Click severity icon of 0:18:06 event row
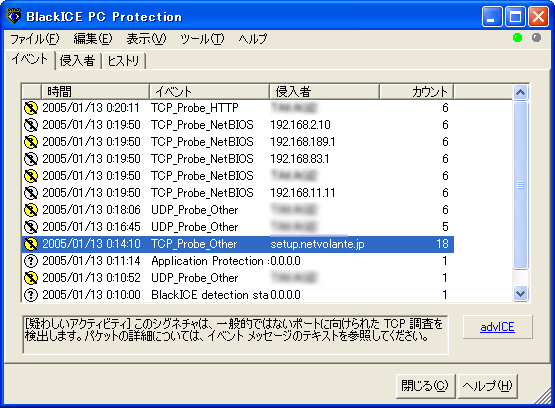The image size is (555, 408). tap(31, 209)
